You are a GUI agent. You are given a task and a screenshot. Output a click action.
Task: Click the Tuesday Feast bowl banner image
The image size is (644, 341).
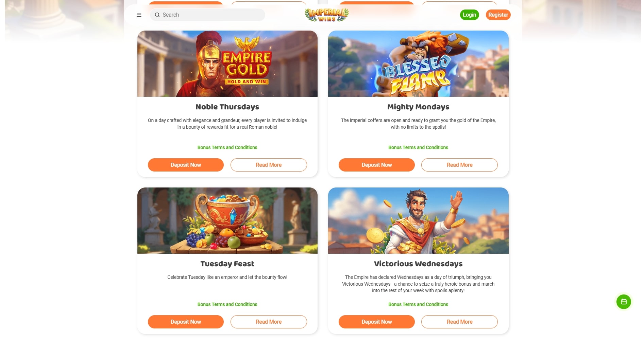(227, 221)
